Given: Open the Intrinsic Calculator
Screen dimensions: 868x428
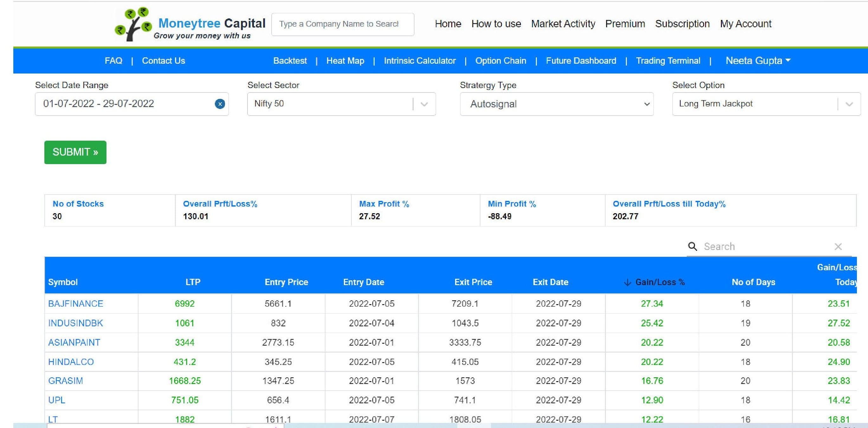Looking at the screenshot, I should pos(420,61).
